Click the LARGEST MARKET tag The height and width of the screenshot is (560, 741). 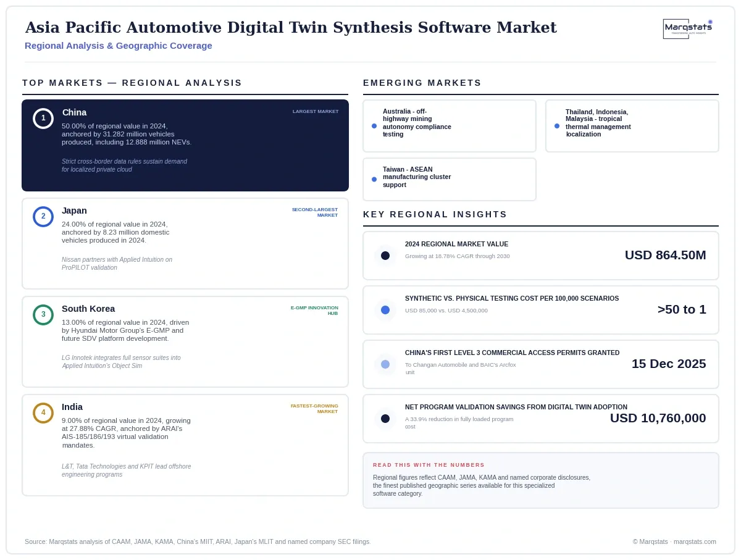pos(316,112)
